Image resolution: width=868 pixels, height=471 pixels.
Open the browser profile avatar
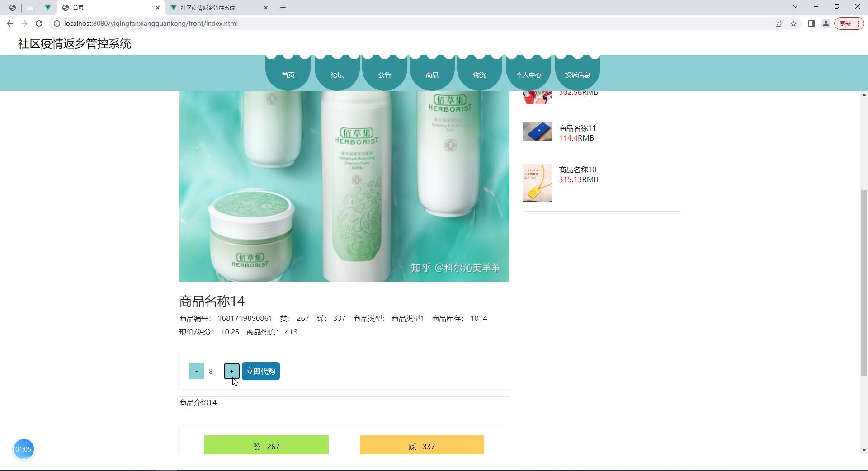826,24
